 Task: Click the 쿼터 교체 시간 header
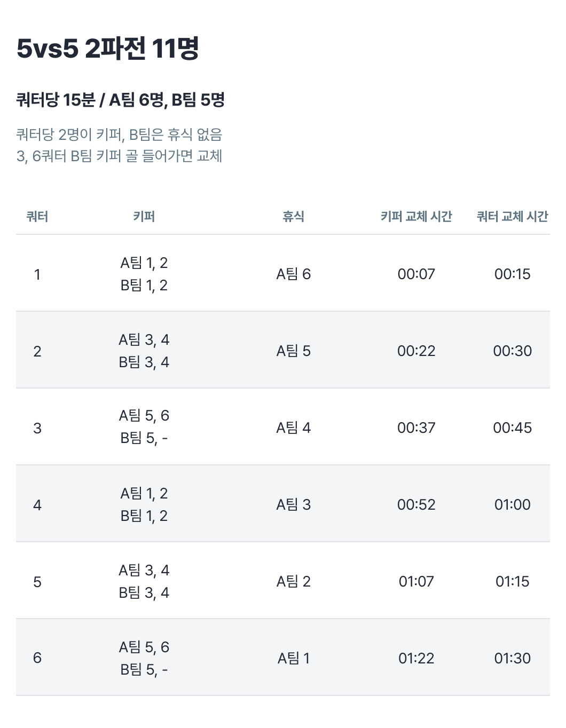coord(512,216)
